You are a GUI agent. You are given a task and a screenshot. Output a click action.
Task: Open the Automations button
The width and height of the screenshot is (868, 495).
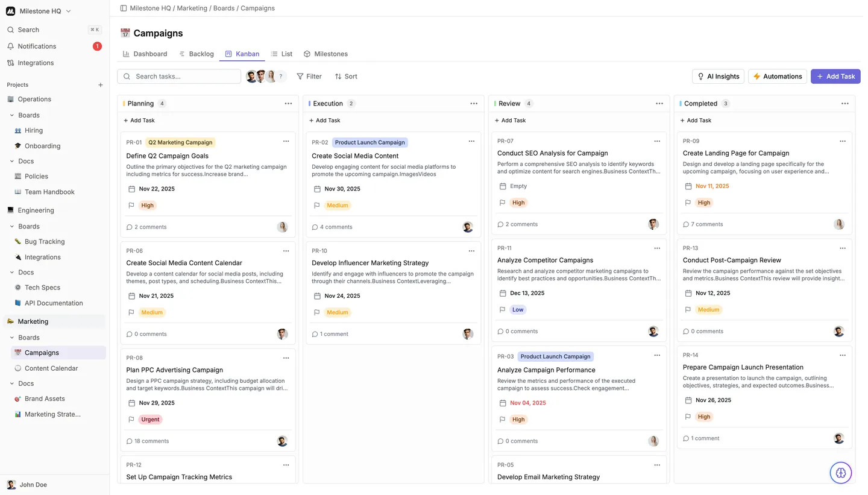(x=777, y=77)
